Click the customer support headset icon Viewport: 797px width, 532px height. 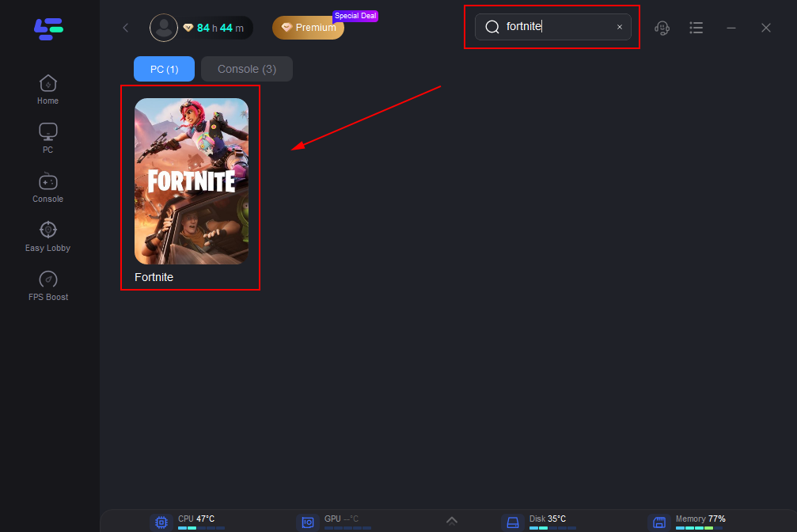pos(662,28)
